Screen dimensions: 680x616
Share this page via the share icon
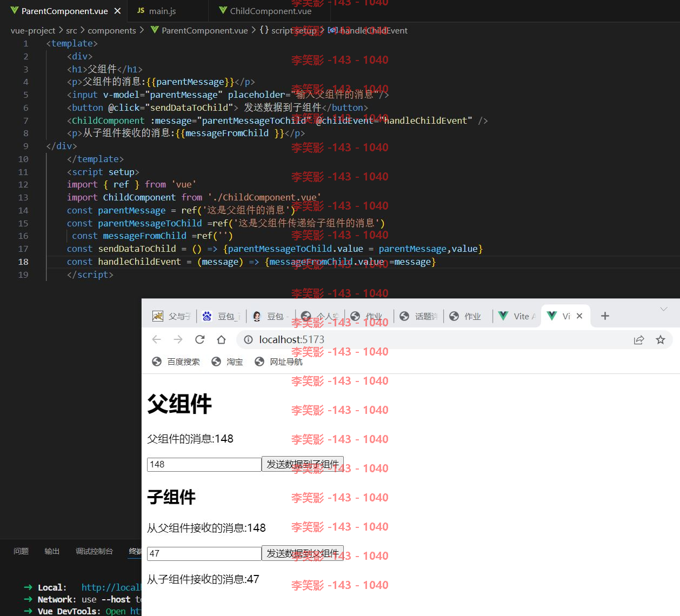coord(639,339)
